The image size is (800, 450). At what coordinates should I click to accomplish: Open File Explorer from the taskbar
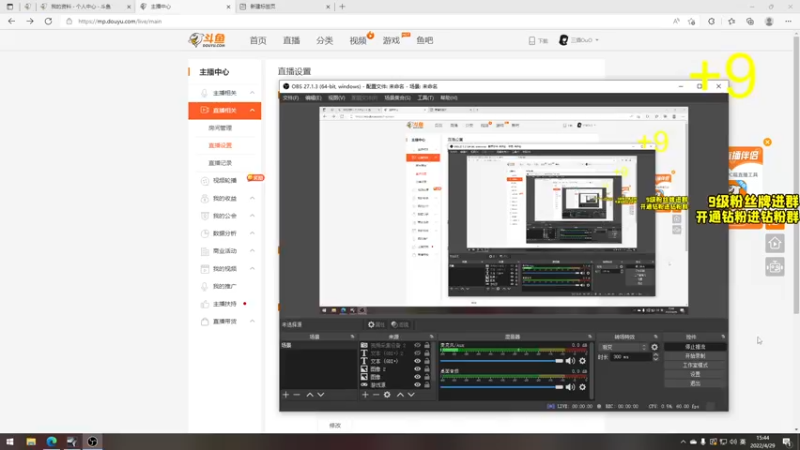pos(31,441)
